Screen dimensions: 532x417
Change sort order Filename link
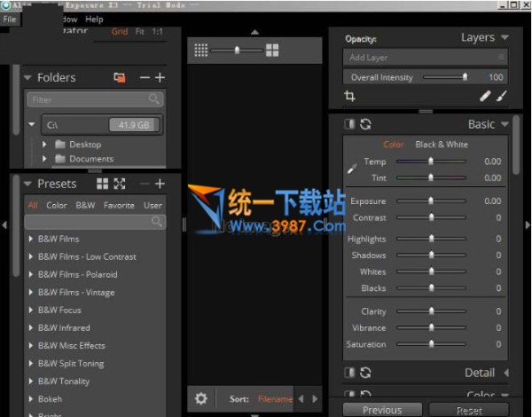coord(275,399)
